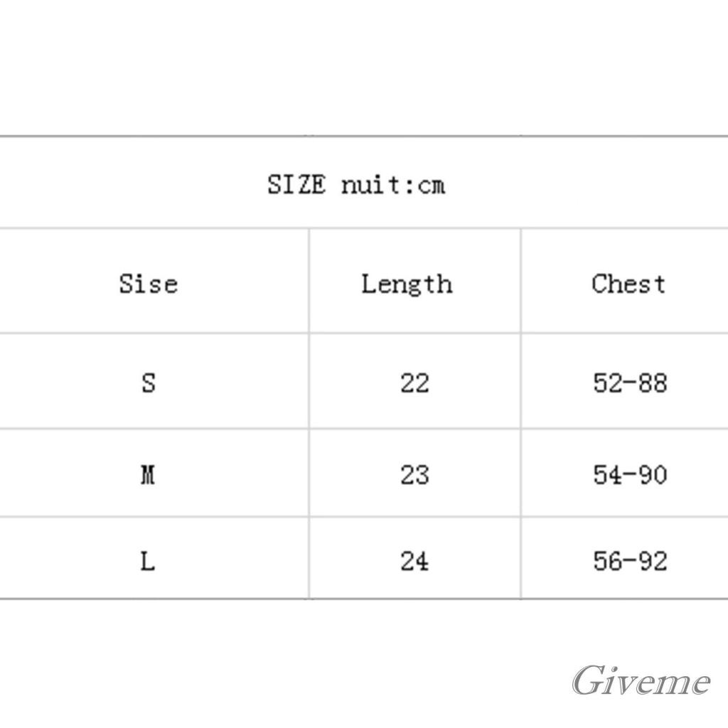Select the length value 24
The width and height of the screenshot is (728, 728).
(x=414, y=562)
